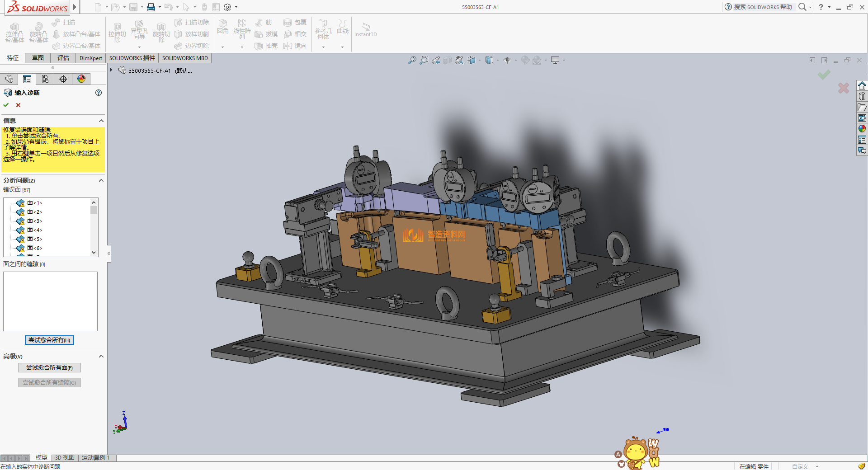
Task: Open the DisplayManager color ball icon
Action: [81, 79]
